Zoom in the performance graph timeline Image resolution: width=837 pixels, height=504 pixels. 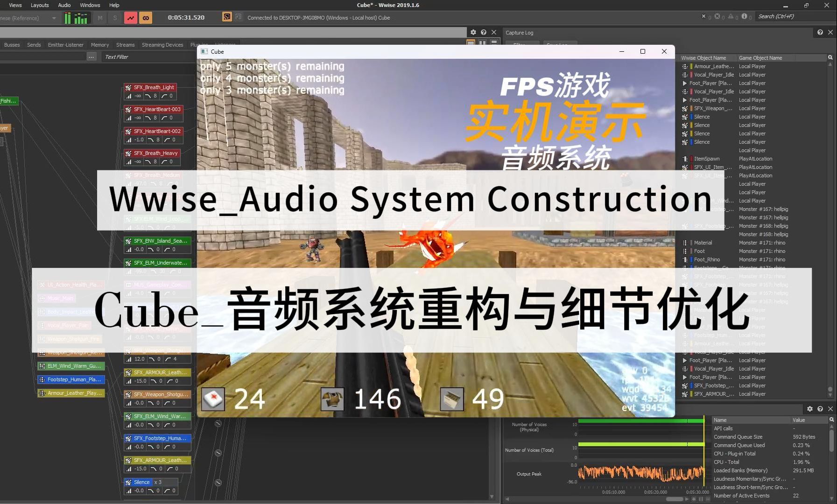tap(694, 499)
